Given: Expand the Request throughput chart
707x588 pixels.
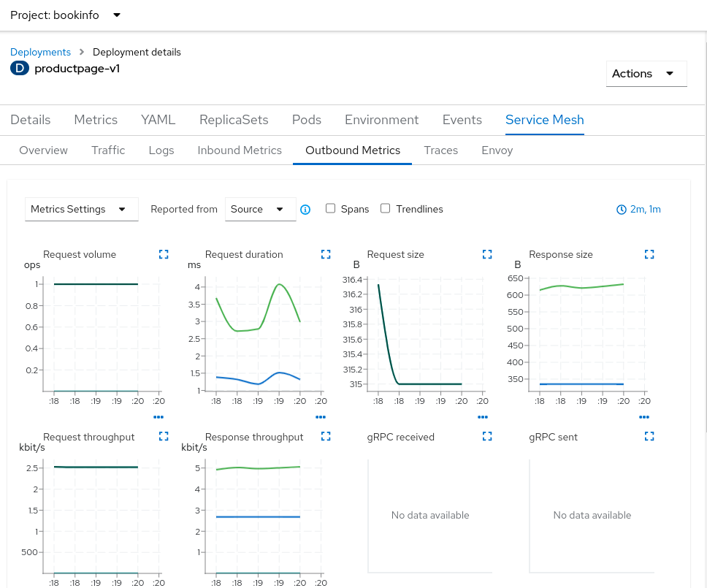Looking at the screenshot, I should (x=164, y=436).
